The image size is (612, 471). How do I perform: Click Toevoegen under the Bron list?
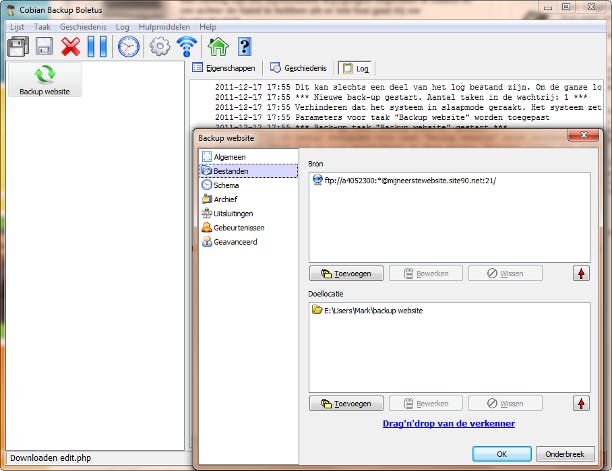coord(346,274)
